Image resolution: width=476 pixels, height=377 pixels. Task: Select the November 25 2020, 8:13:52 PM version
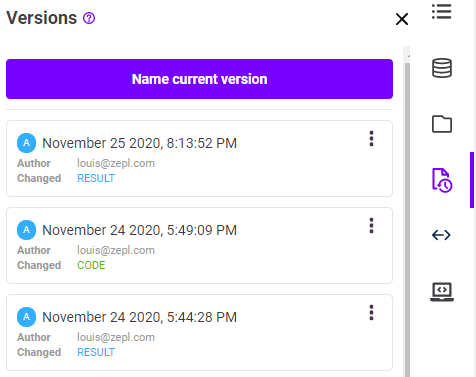pyautogui.click(x=199, y=158)
